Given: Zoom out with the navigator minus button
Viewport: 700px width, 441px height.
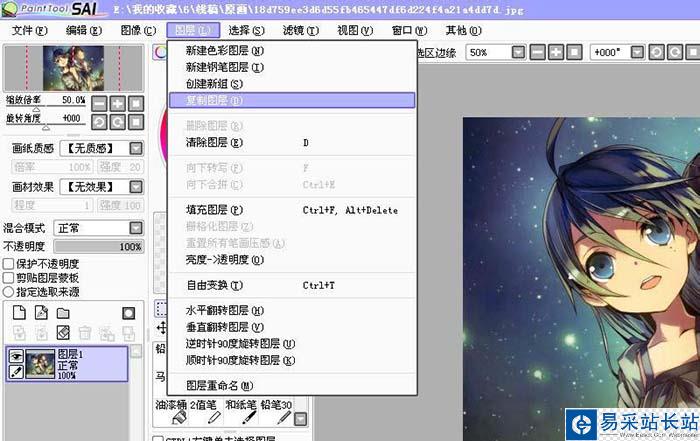Looking at the screenshot, I should click(x=99, y=104).
